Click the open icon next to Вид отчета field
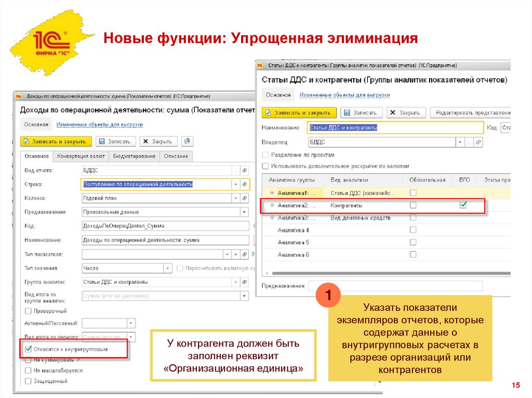The image size is (532, 398). coord(245,170)
